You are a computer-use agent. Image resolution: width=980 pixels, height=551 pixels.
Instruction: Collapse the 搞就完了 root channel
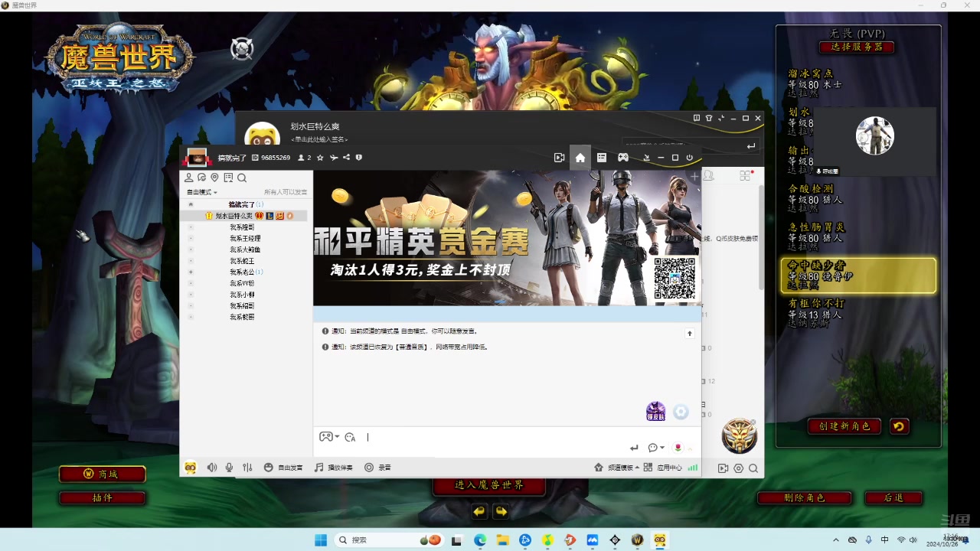tap(191, 205)
